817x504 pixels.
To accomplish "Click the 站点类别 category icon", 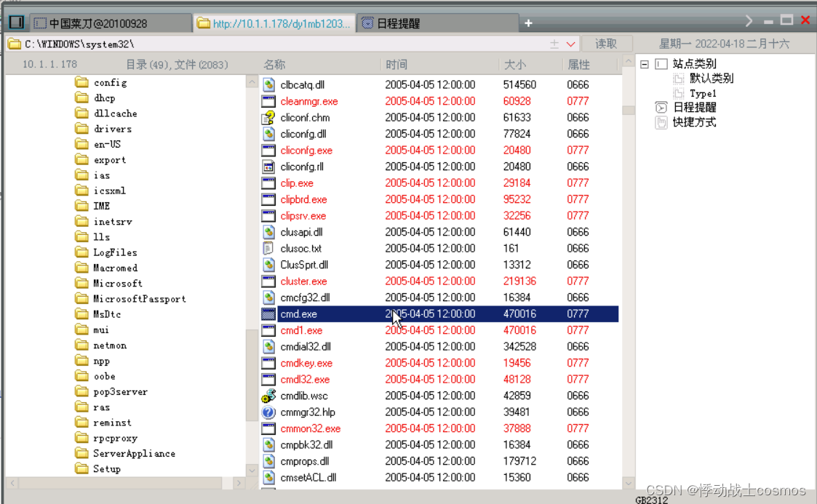I will pyautogui.click(x=661, y=64).
